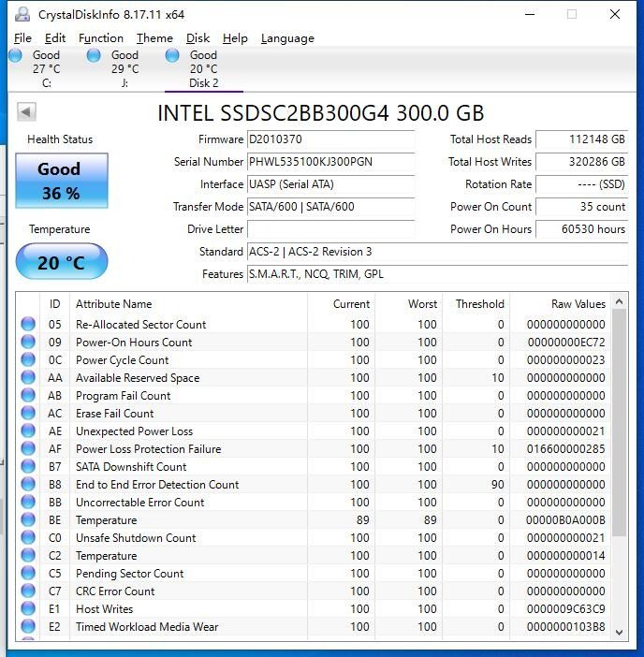
Task: Click status icon of Unexpected Power Loss
Action: coord(28,431)
